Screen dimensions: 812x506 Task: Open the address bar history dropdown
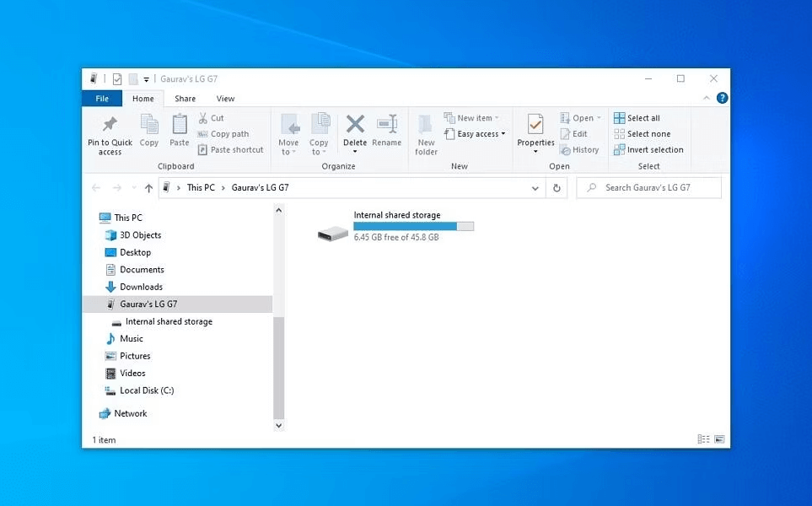(535, 188)
